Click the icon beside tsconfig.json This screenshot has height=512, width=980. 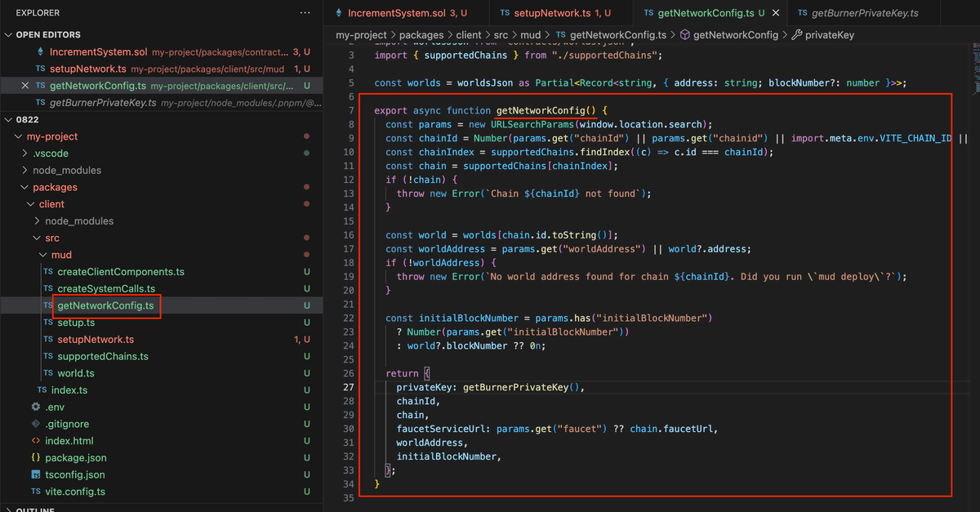tap(36, 474)
